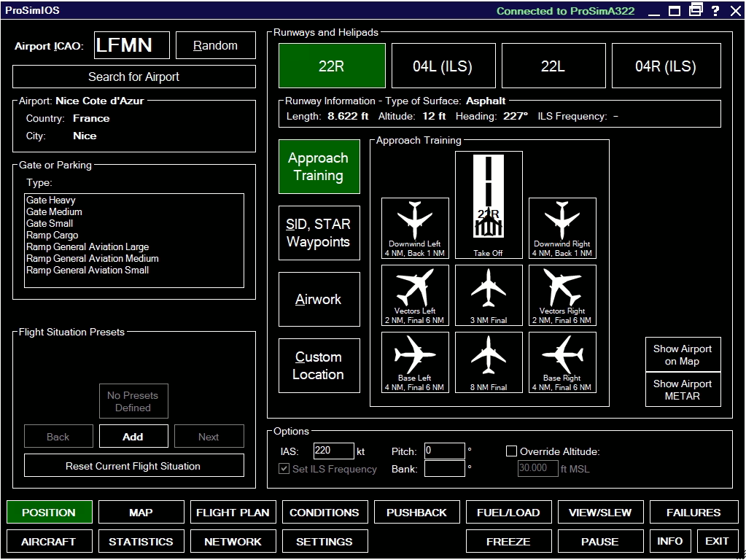
Task: Open the INFO page
Action: [x=670, y=542]
